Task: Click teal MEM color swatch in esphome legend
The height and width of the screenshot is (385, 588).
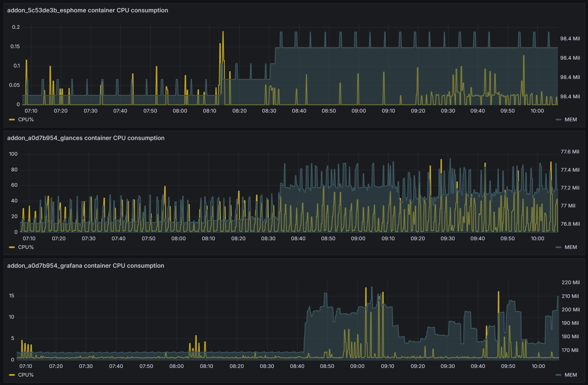Action: [x=558, y=120]
